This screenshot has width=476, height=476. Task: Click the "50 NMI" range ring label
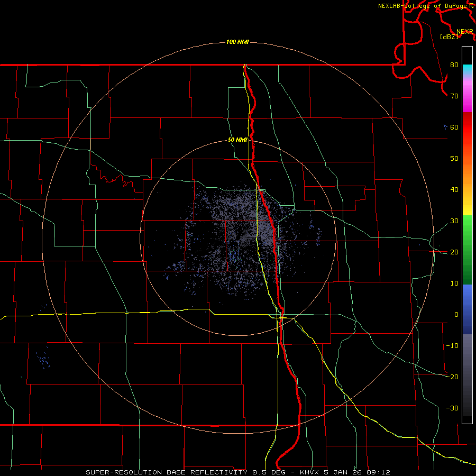pos(237,140)
